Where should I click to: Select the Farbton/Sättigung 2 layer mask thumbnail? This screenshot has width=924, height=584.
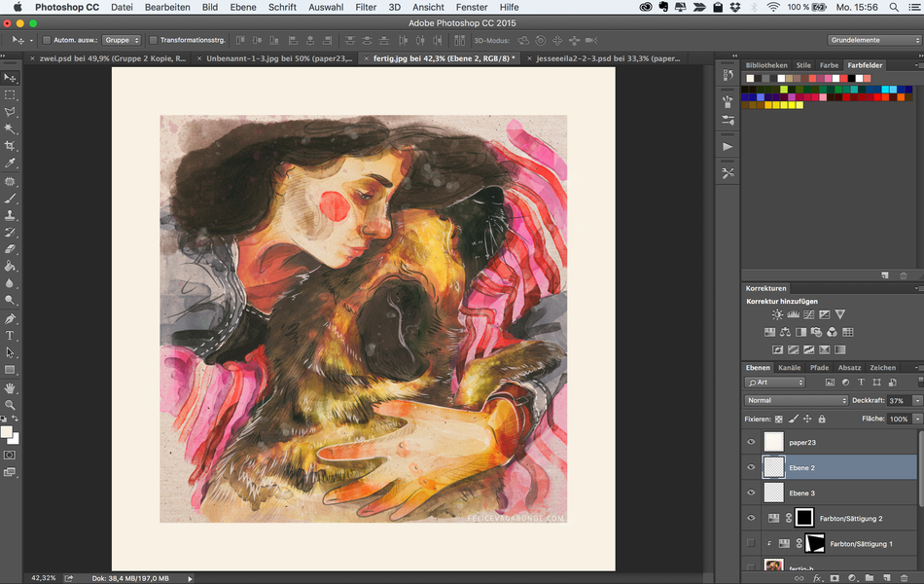[x=803, y=518]
